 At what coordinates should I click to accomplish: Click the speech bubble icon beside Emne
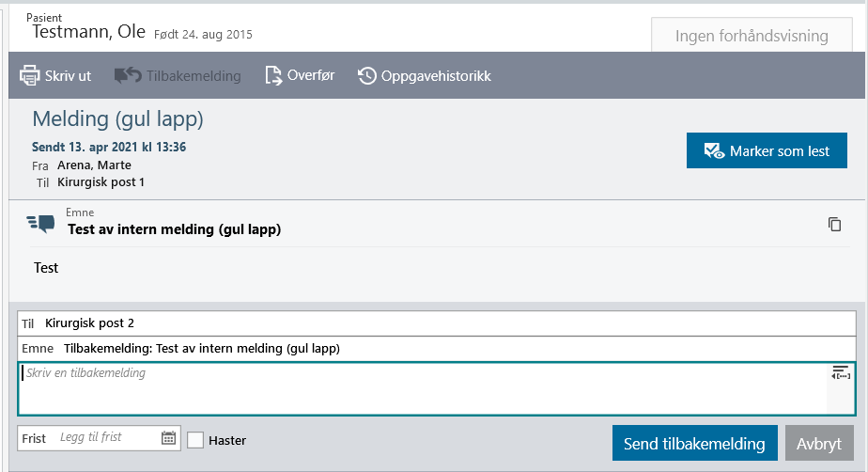pos(41,224)
